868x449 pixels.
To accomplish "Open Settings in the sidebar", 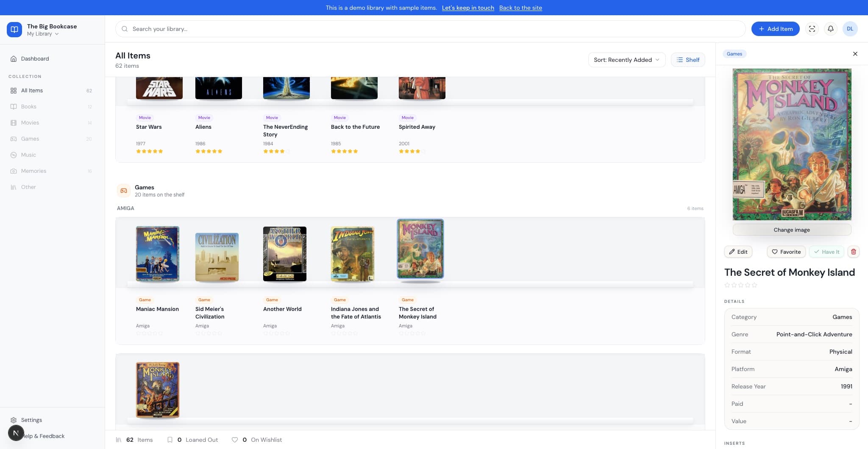I will click(x=53, y=420).
